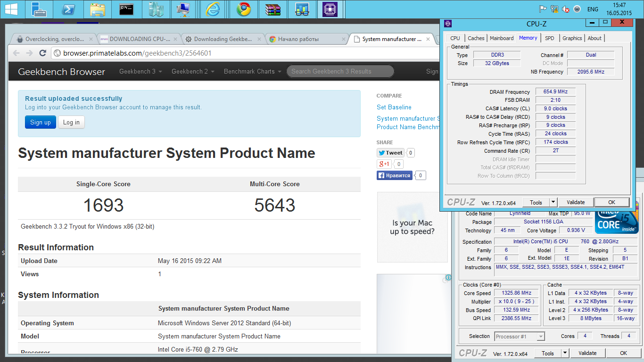Click Tools button in front CPU-Z window
Image resolution: width=644 pixels, height=362 pixels.
[536, 202]
